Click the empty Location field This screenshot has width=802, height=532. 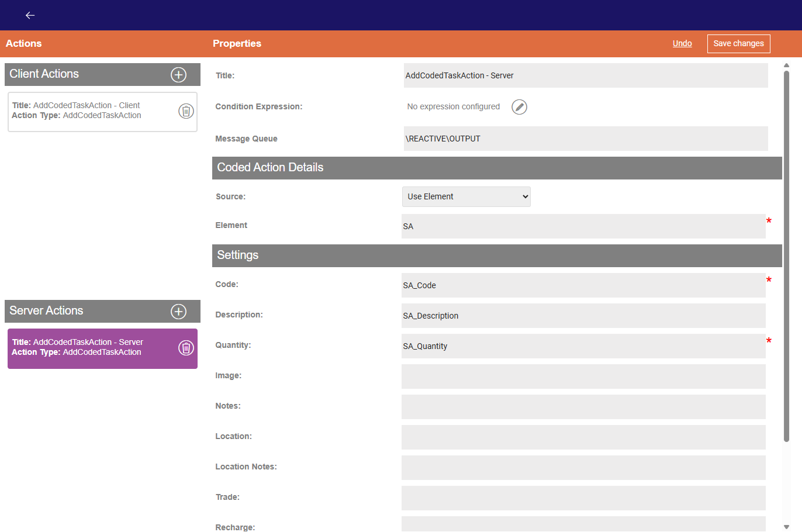click(x=583, y=437)
